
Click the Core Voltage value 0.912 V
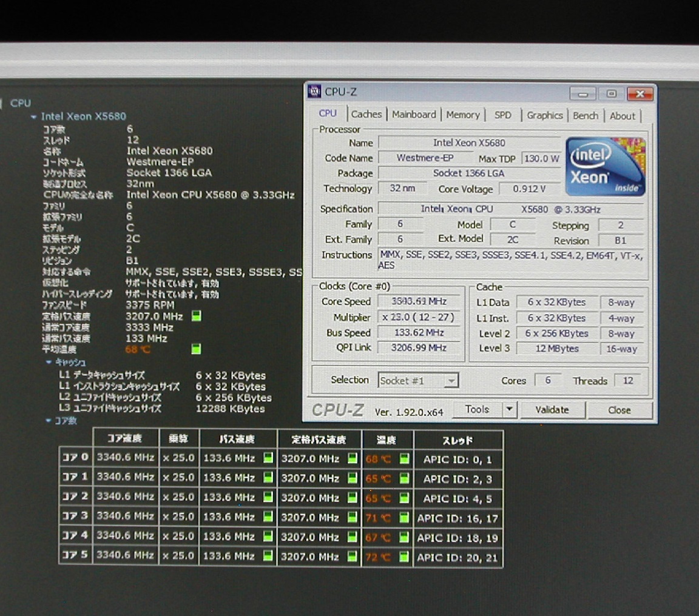(529, 189)
